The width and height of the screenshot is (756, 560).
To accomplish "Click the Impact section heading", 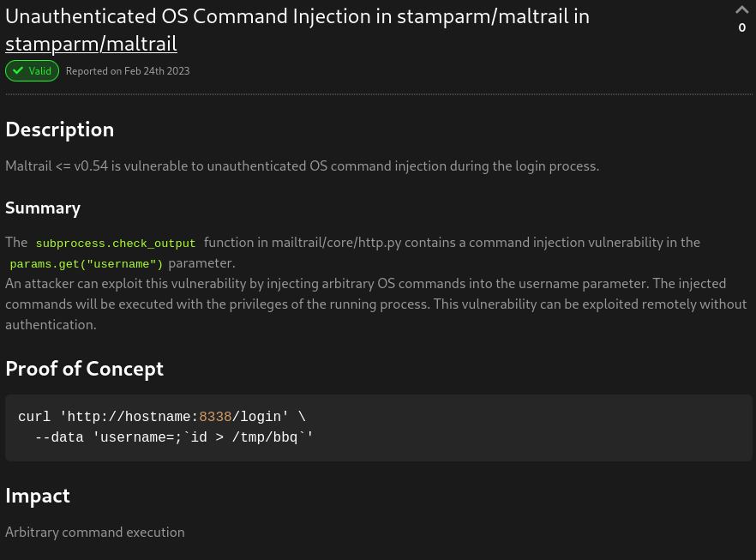I will click(38, 496).
